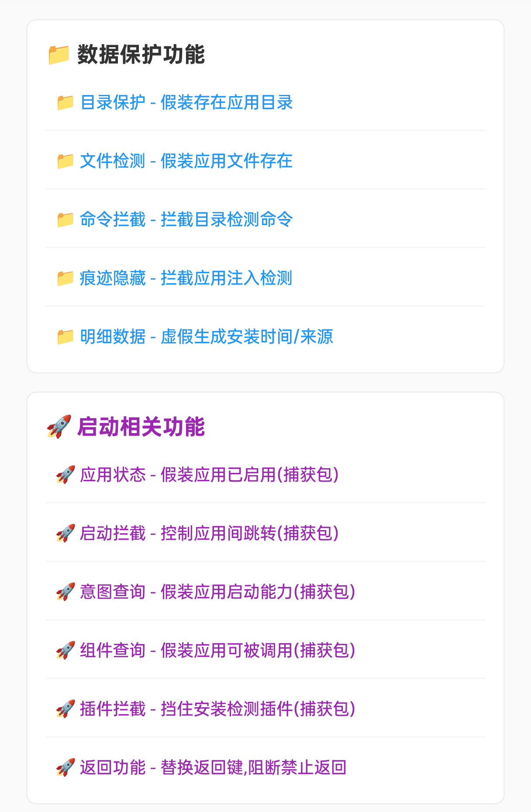531x812 pixels.
Task: Click rocket icon next to 应用状态
Action: click(x=66, y=475)
